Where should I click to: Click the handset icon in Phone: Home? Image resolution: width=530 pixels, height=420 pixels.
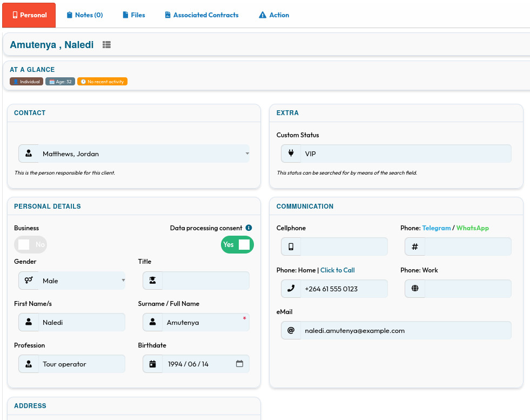(x=291, y=289)
